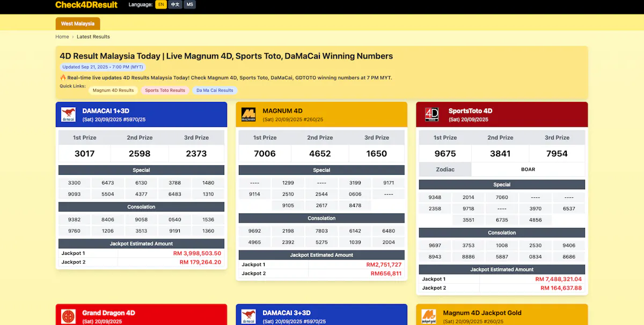Click Magnum 2nd prize number 4652
Image resolution: width=644 pixels, height=325 pixels.
pos(320,153)
